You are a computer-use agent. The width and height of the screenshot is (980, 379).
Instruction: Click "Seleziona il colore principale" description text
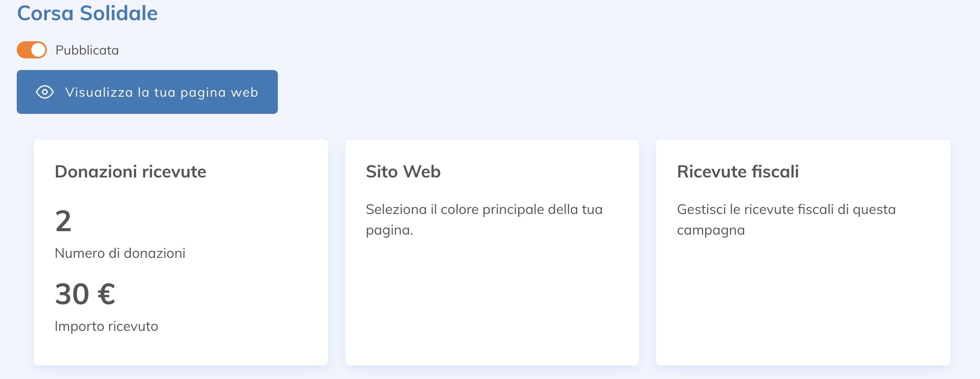(484, 209)
